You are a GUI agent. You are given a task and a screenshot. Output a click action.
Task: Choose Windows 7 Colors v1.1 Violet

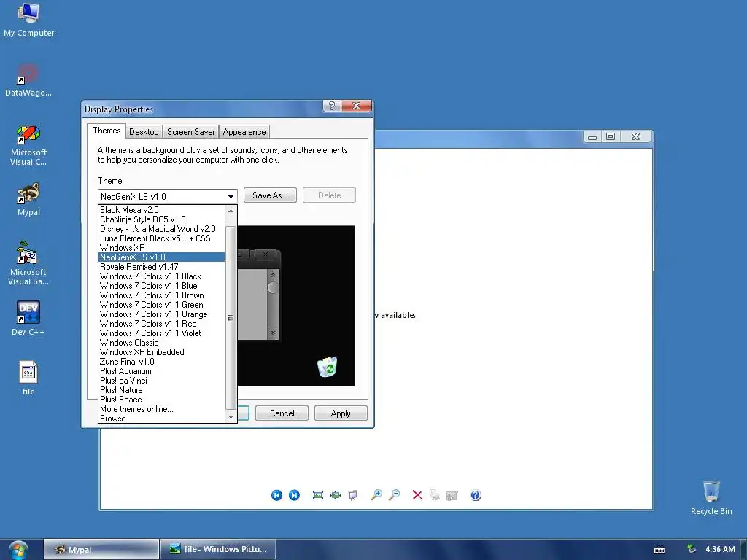(161, 333)
